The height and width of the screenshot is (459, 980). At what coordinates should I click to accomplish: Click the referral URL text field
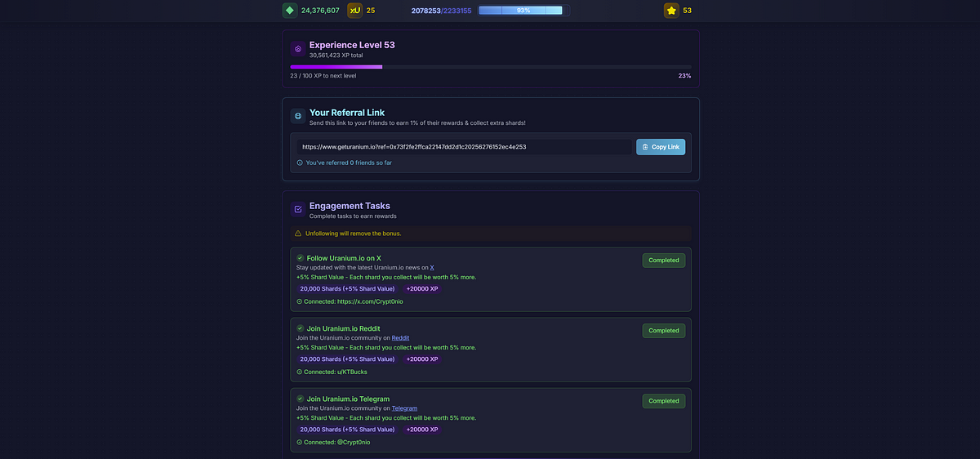click(x=463, y=147)
